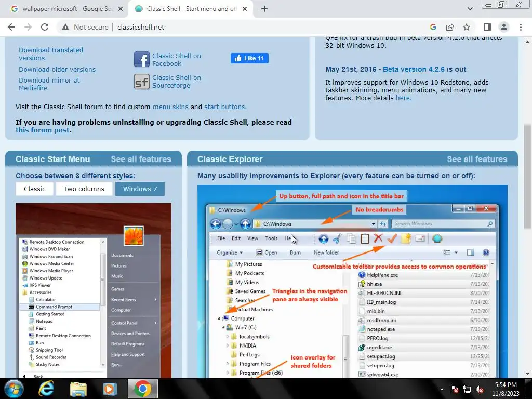Open Classic Shell on Facebook link
This screenshot has width=532, height=399.
coord(177,60)
